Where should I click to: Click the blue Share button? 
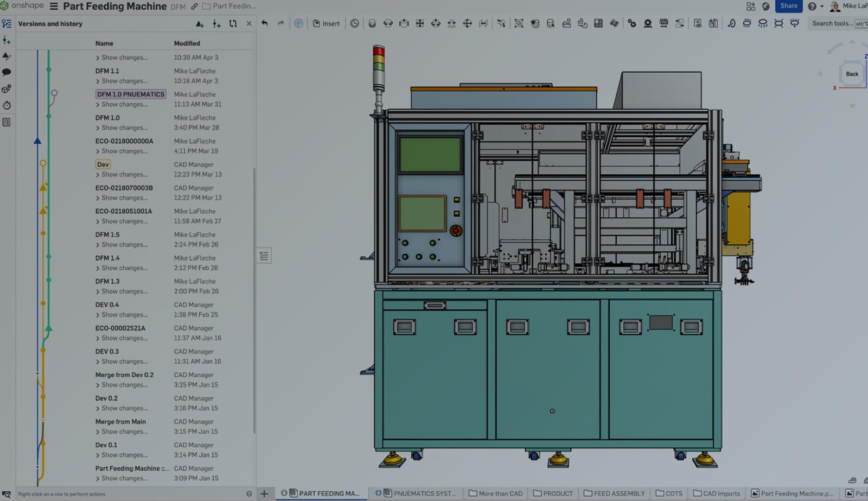tap(788, 6)
